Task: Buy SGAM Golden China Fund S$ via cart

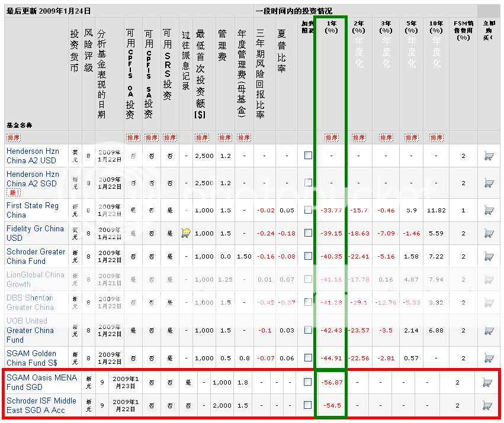Action: tap(489, 358)
